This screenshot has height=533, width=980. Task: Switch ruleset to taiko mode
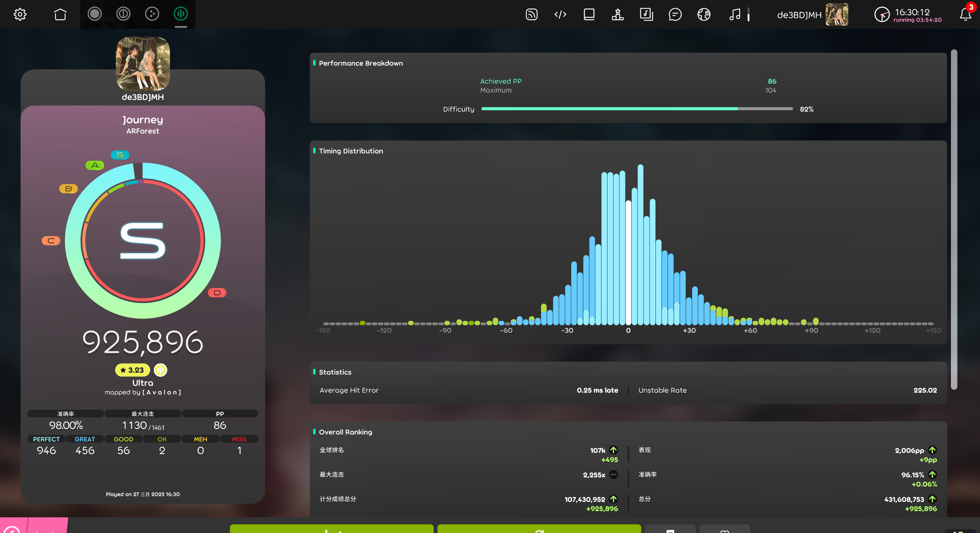[x=123, y=14]
